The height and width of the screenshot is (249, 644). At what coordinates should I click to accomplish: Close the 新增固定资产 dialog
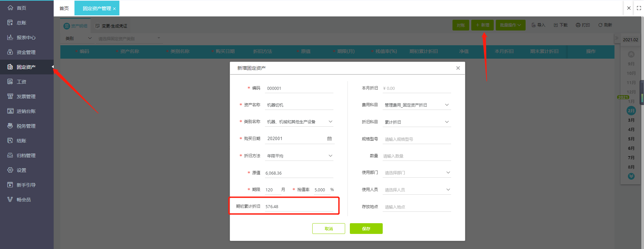(x=458, y=68)
